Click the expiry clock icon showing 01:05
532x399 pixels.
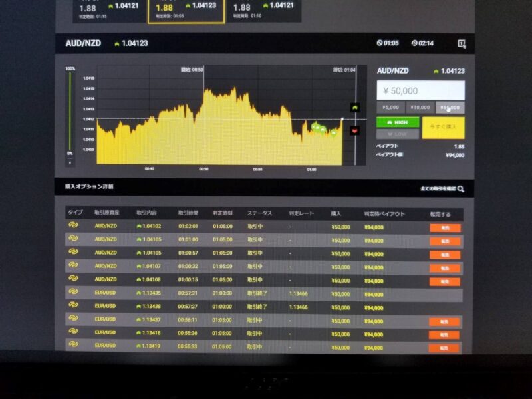(x=380, y=43)
